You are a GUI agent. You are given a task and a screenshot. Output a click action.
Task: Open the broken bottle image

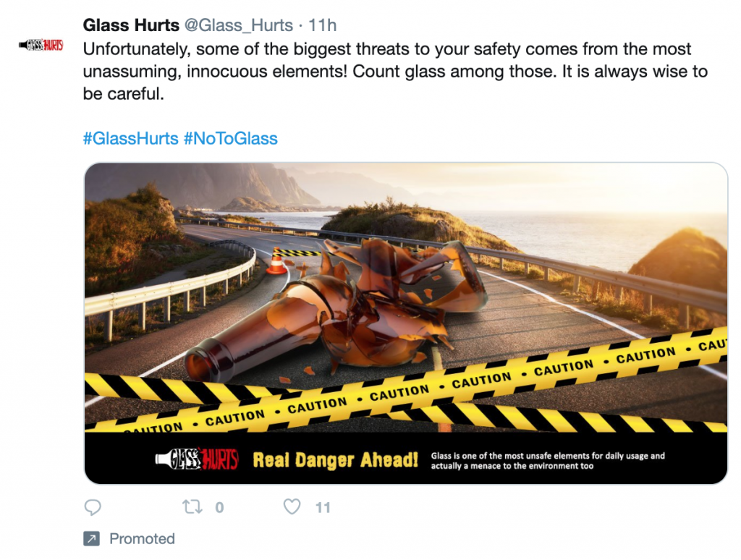pos(406,323)
